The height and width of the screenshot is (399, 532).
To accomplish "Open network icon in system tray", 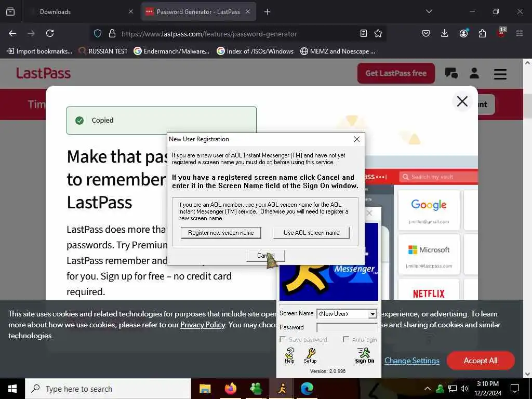I will tap(453, 389).
